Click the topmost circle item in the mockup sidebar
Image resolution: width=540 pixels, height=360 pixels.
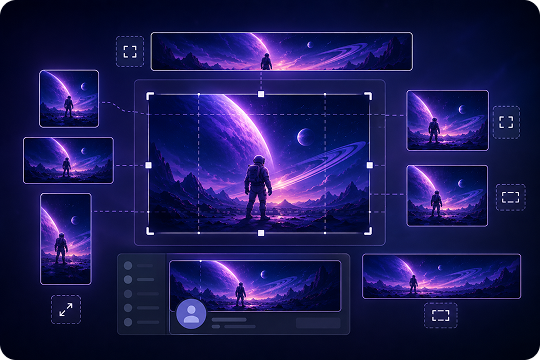click(128, 266)
